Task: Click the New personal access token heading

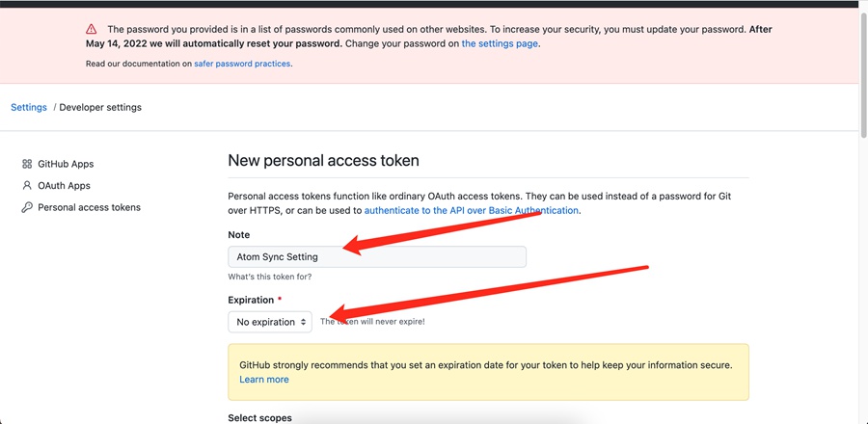Action: pyautogui.click(x=323, y=161)
